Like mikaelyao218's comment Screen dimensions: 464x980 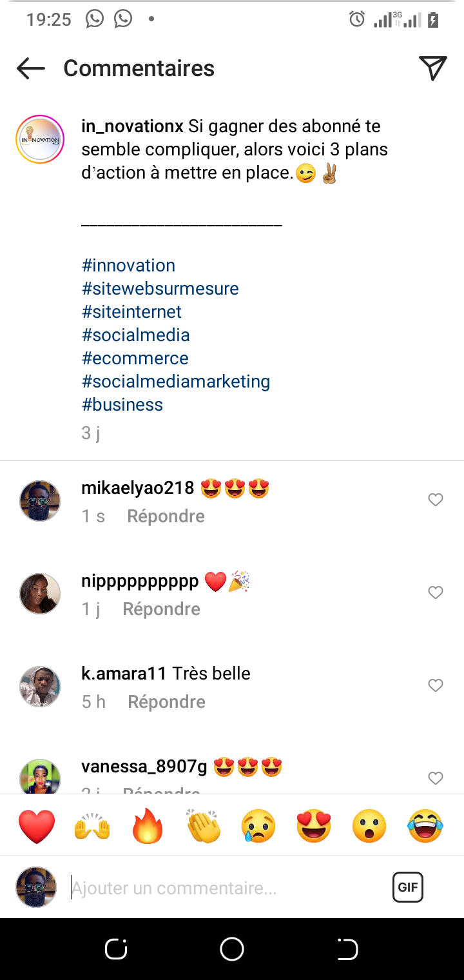(x=436, y=500)
